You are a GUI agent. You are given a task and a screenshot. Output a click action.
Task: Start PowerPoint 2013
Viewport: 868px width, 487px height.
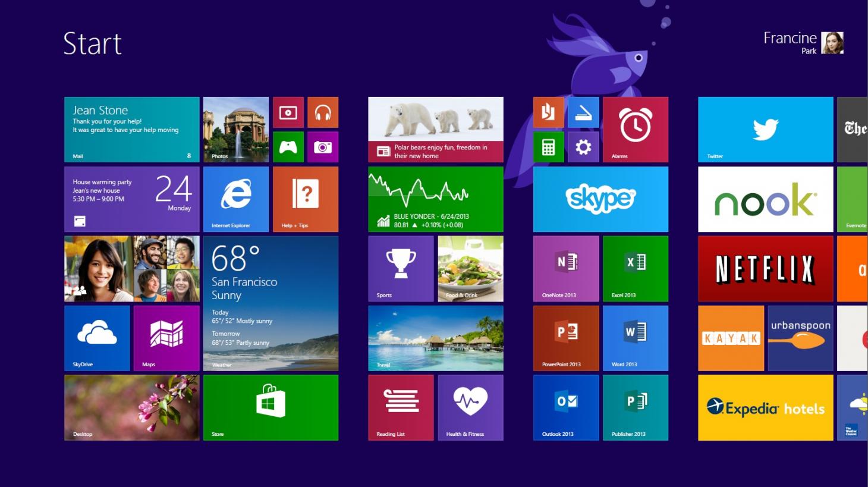coord(565,338)
